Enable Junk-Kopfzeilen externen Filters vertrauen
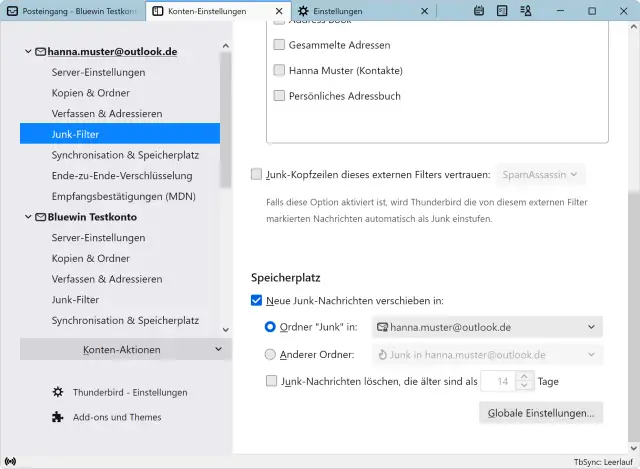The image size is (640, 469). [256, 174]
